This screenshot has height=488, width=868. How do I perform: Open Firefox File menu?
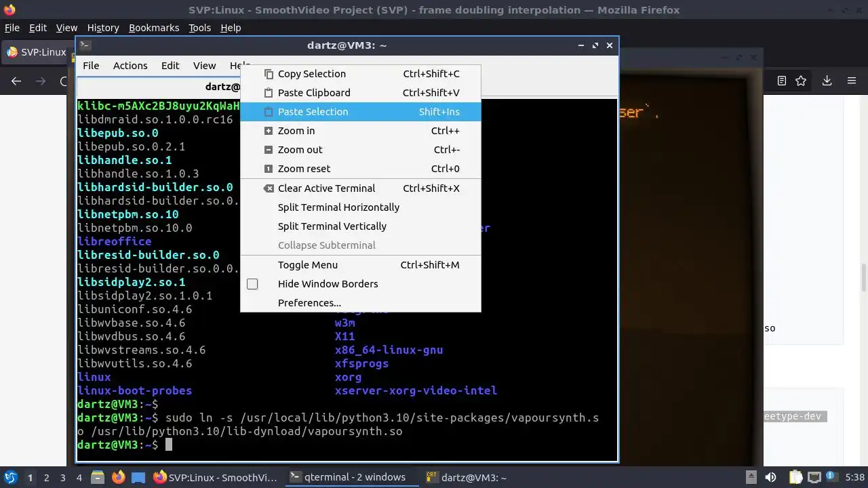(x=12, y=28)
